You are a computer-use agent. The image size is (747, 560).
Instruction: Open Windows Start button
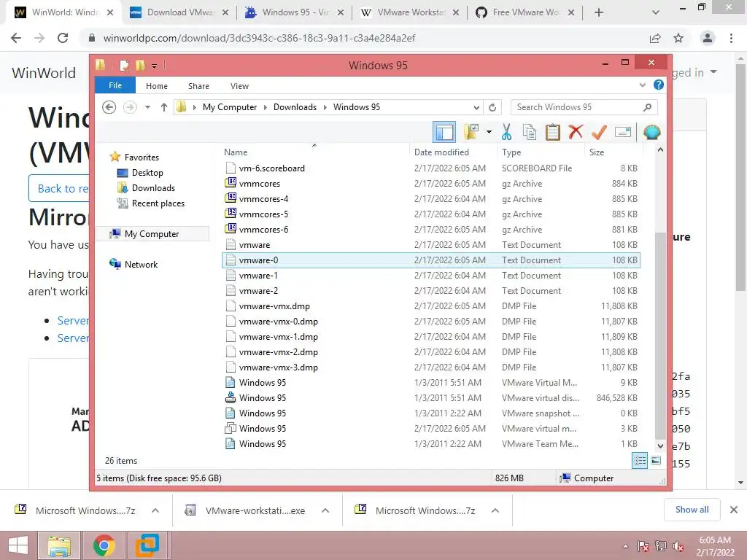click(18, 545)
